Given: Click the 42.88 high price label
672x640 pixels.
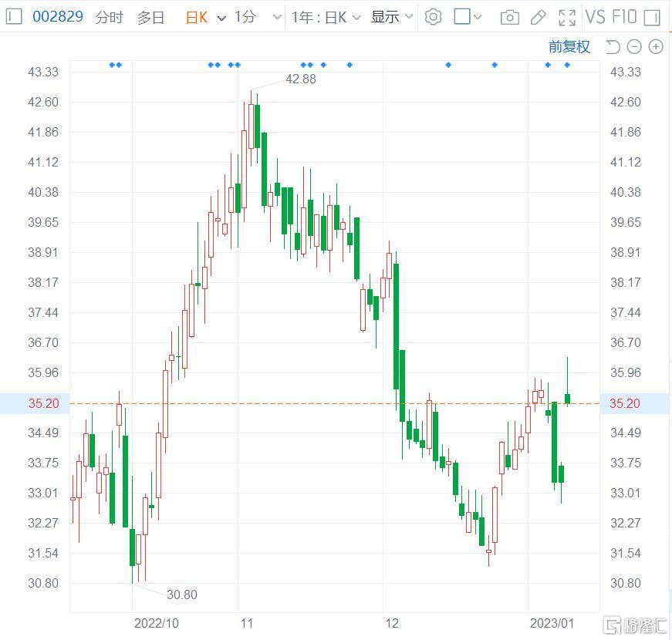Looking at the screenshot, I should [x=301, y=79].
